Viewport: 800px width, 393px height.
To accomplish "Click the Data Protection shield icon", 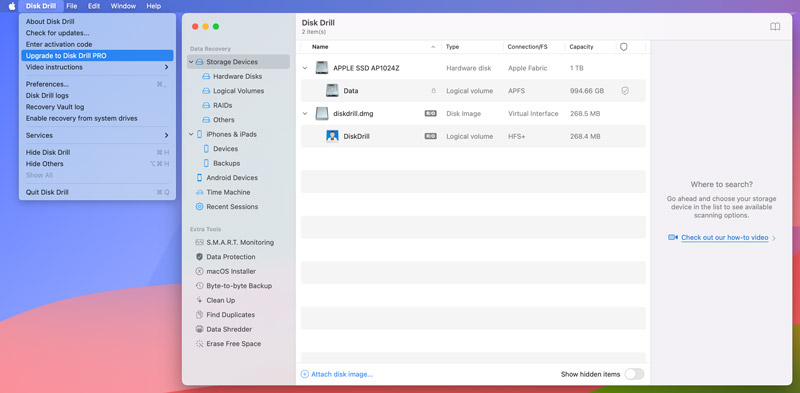I will (x=199, y=257).
